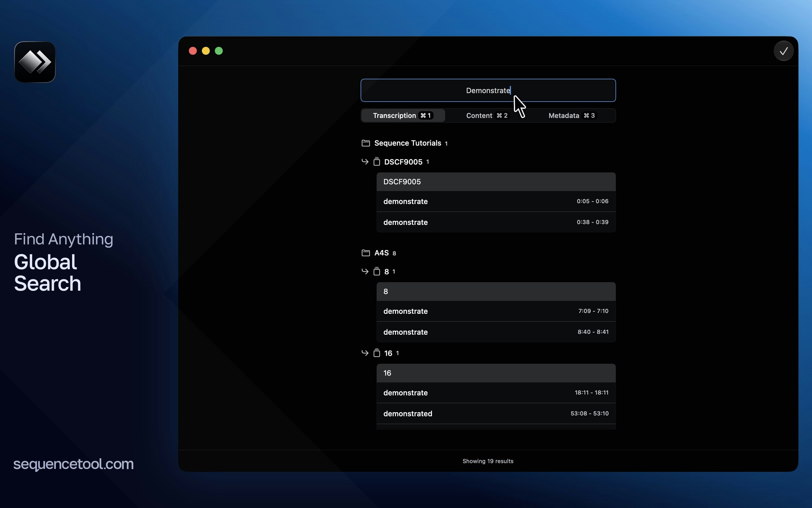This screenshot has height=508, width=812.
Task: Open the A4S folder label
Action: pyautogui.click(x=381, y=253)
